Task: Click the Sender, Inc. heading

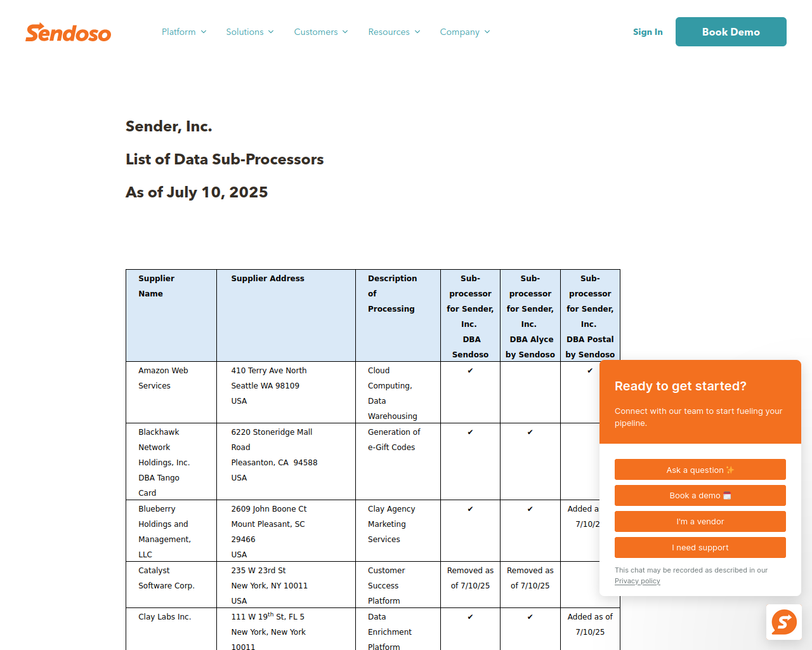Action: 169,126
